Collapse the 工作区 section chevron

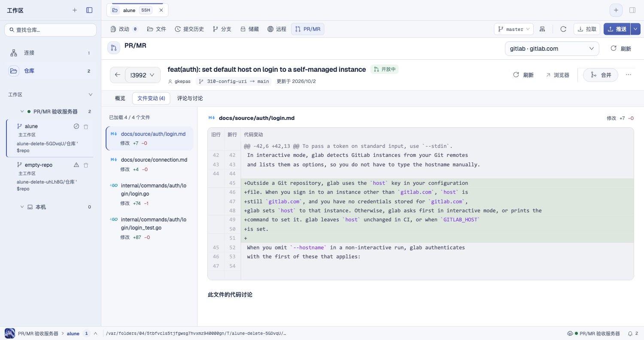(x=91, y=95)
